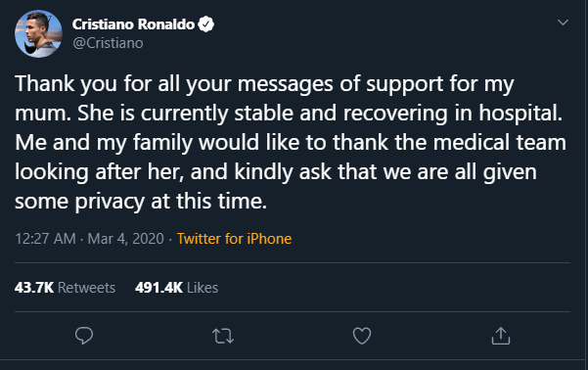Image resolution: width=588 pixels, height=370 pixels.
Task: Click the word 'privacy' in tweet text
Action: point(110,202)
